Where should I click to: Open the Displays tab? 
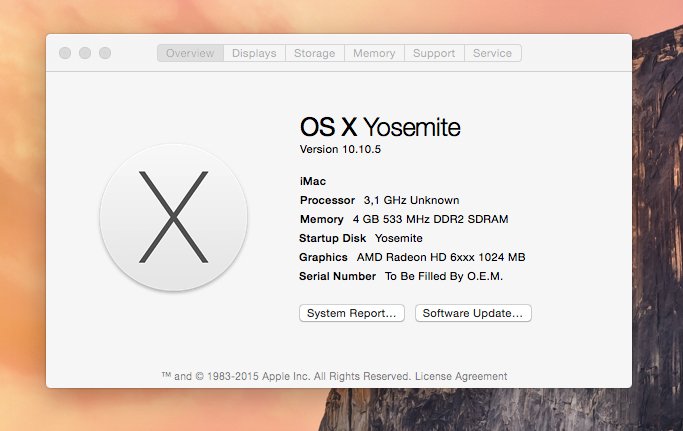click(254, 53)
